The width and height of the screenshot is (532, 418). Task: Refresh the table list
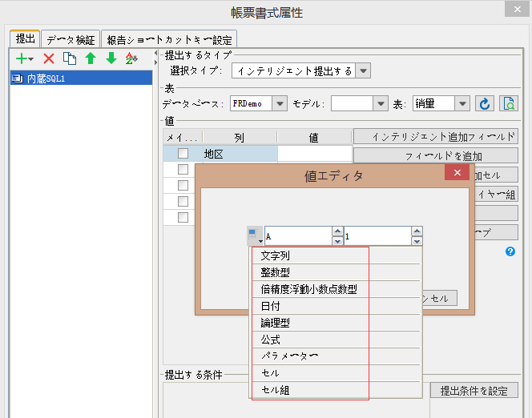click(x=485, y=103)
